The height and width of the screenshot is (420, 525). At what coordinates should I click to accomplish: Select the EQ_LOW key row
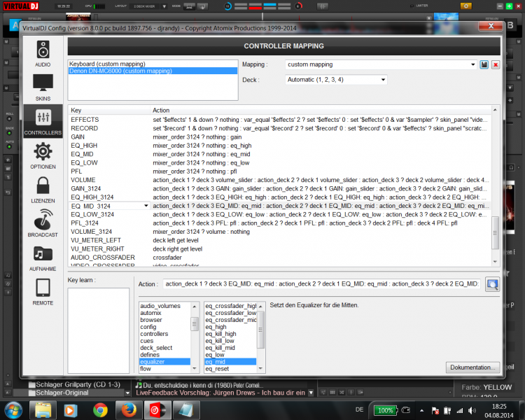[280, 163]
